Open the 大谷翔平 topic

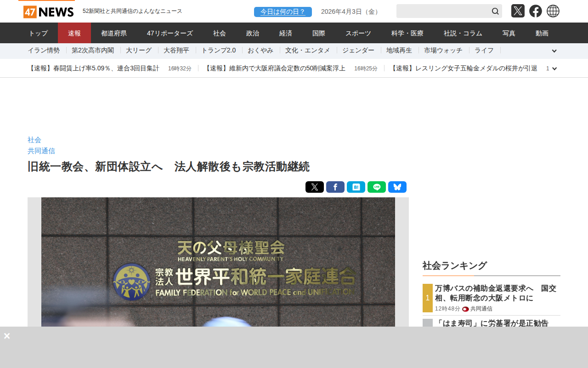176,51
